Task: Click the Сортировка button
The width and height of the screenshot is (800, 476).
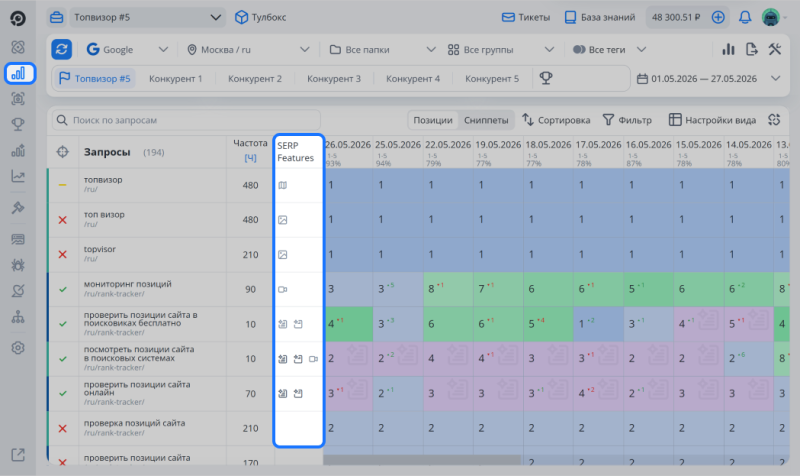Action: (556, 120)
